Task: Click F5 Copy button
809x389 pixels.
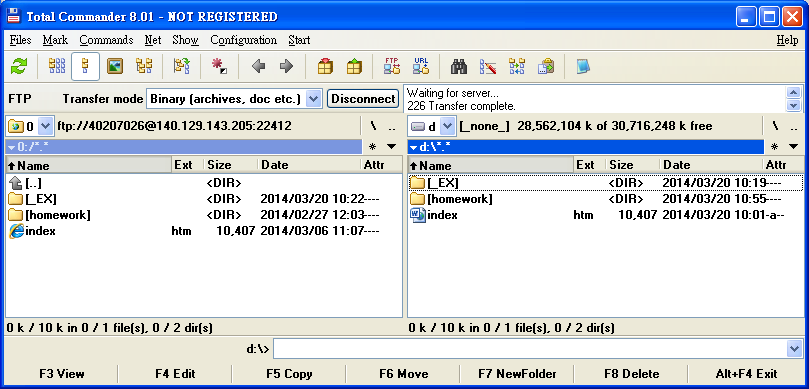Action: click(x=289, y=374)
